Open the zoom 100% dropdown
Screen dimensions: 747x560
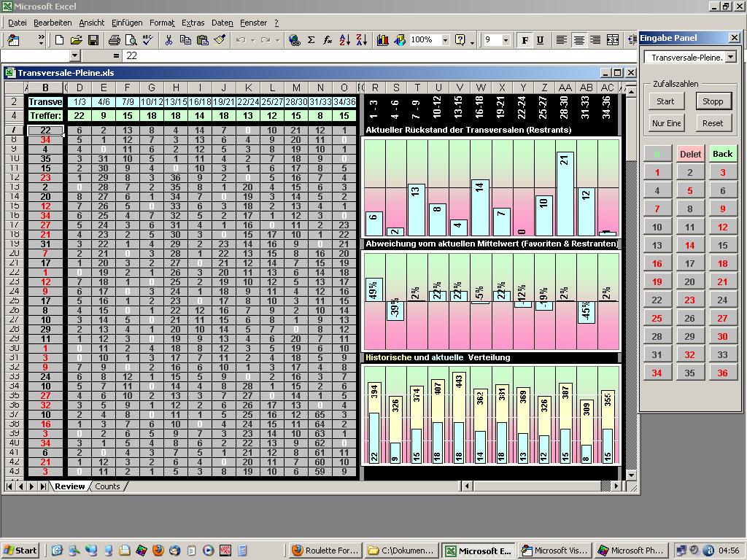coord(445,40)
